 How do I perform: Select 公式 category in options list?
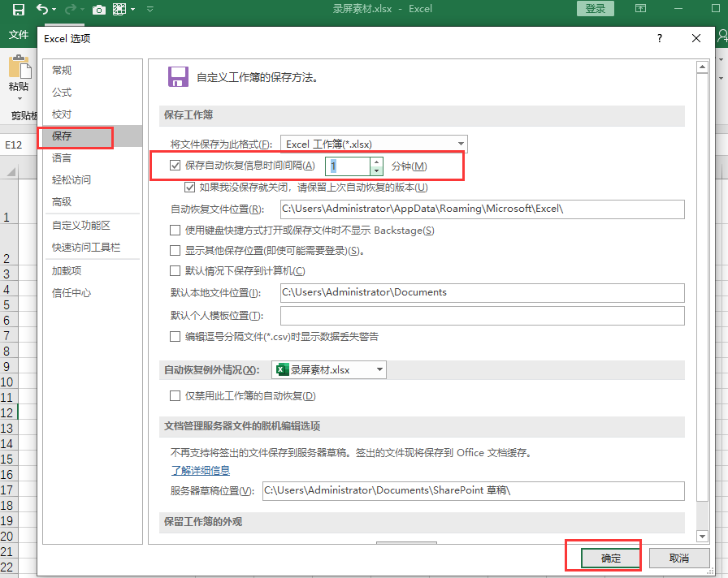93,93
